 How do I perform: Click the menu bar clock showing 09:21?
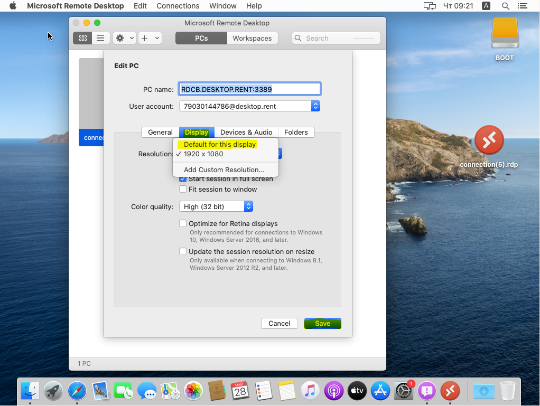[458, 6]
